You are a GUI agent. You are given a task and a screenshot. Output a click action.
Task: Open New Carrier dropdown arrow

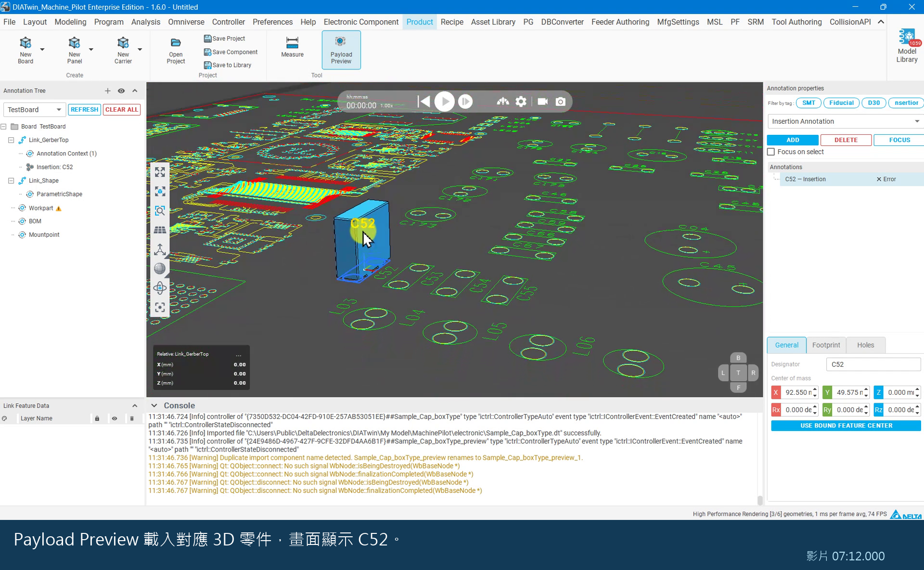tap(140, 50)
